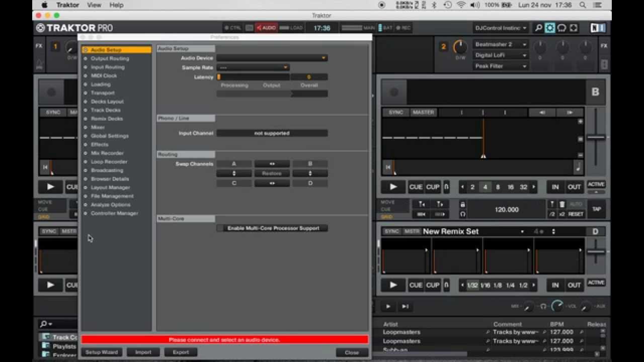Toggle ACTIVE loop on deck D
The height and width of the screenshot is (362, 644).
(x=596, y=283)
